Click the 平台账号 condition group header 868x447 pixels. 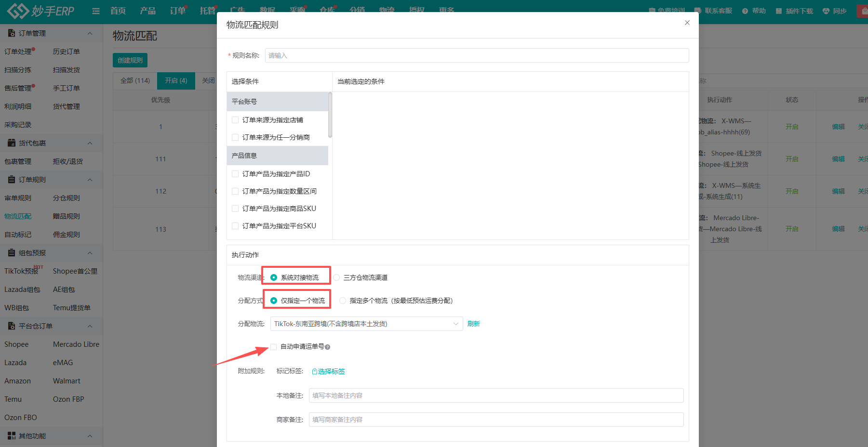point(278,102)
